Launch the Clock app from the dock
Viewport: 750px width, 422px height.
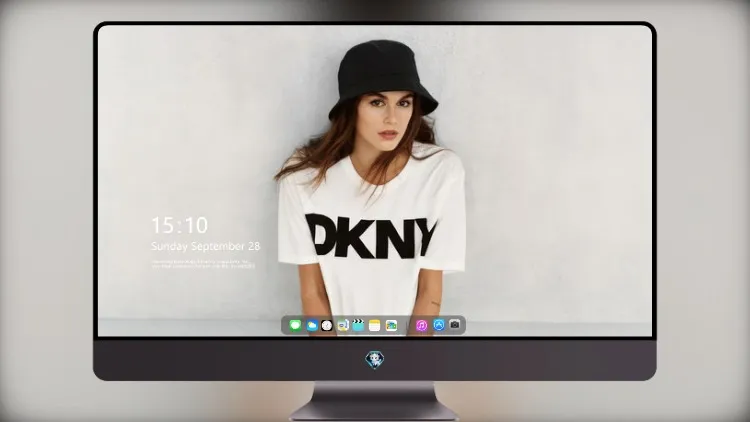(x=327, y=325)
